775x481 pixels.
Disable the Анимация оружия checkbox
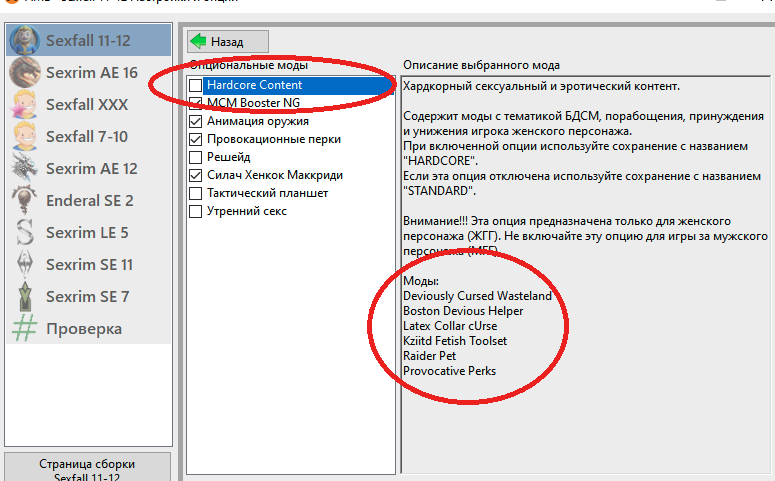(x=196, y=122)
